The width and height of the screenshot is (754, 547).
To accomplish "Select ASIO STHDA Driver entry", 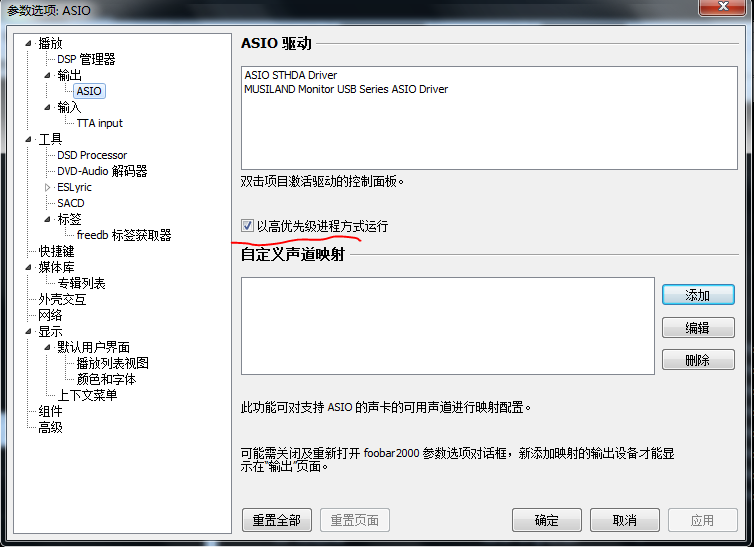I will coord(291,75).
